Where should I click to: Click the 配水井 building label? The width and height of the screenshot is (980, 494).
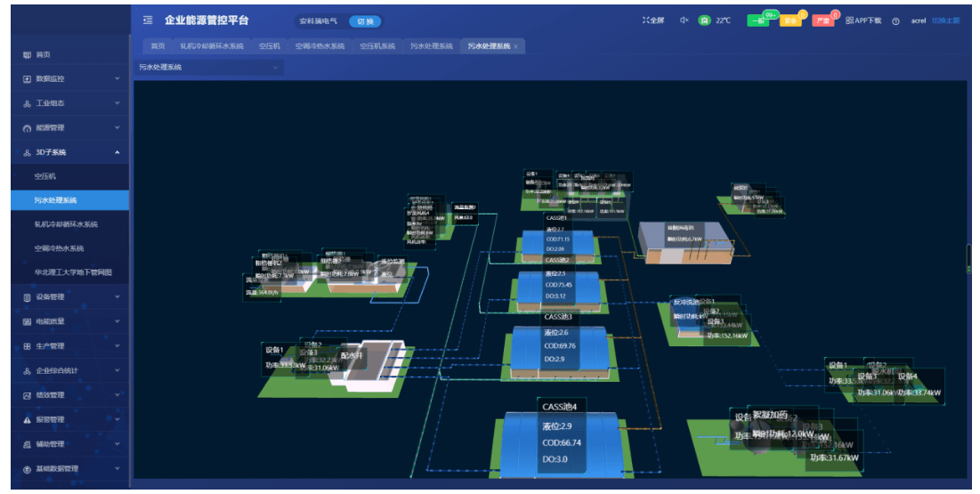352,356
